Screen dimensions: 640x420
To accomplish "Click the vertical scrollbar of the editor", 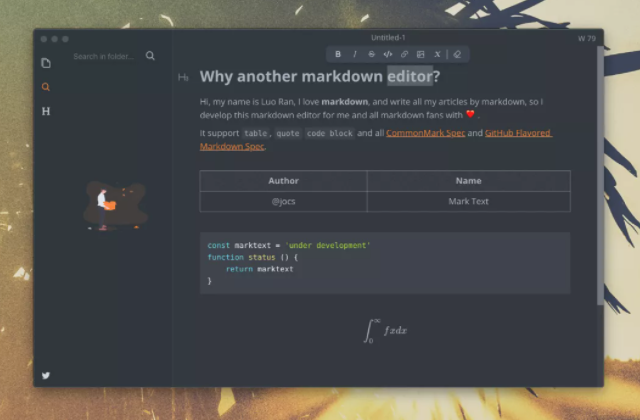I will pos(600,170).
